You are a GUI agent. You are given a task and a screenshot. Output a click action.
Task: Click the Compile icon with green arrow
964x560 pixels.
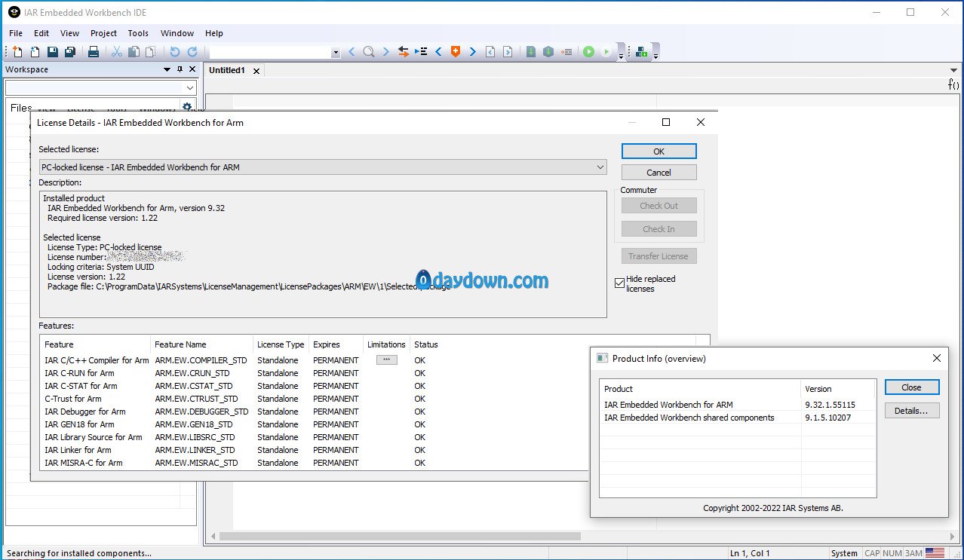[x=531, y=52]
